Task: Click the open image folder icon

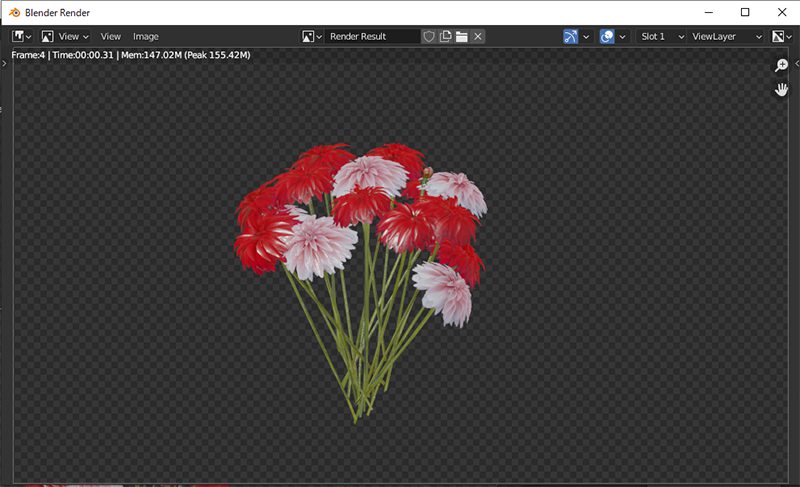Action: 462,36
